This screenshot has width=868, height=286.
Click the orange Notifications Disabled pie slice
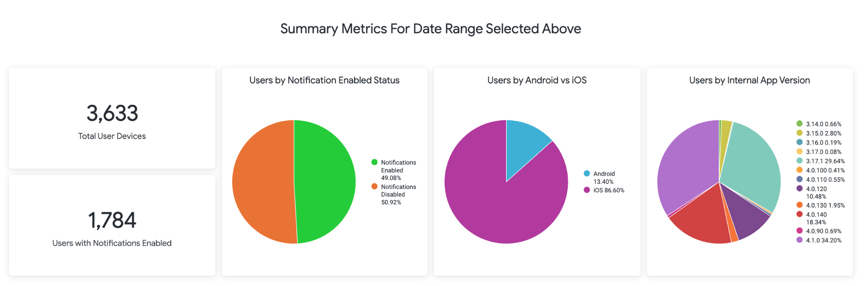(263, 182)
